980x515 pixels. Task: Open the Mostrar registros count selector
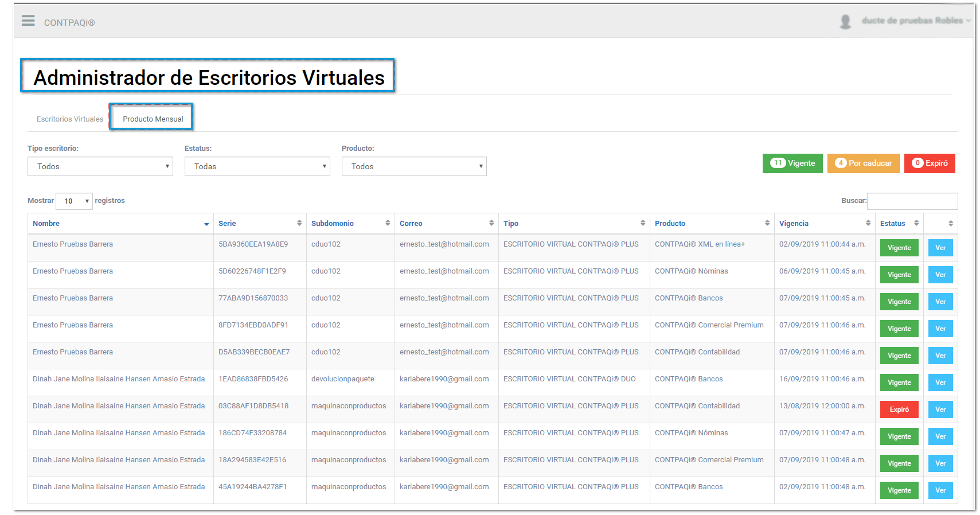point(75,201)
